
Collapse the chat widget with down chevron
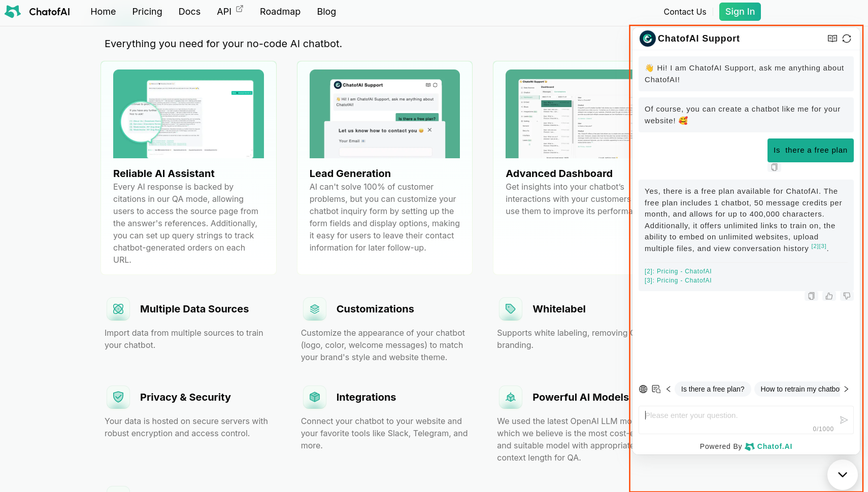843,475
